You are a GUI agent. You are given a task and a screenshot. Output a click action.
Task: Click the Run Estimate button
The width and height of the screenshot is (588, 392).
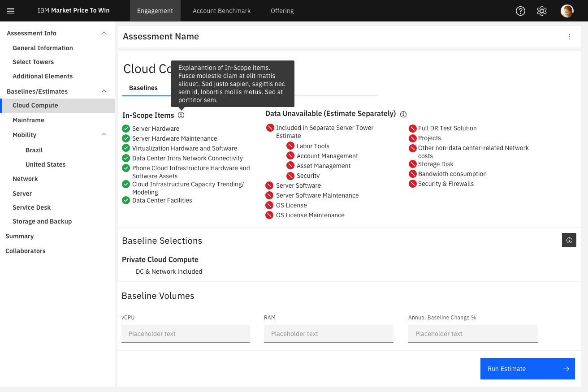pyautogui.click(x=527, y=369)
